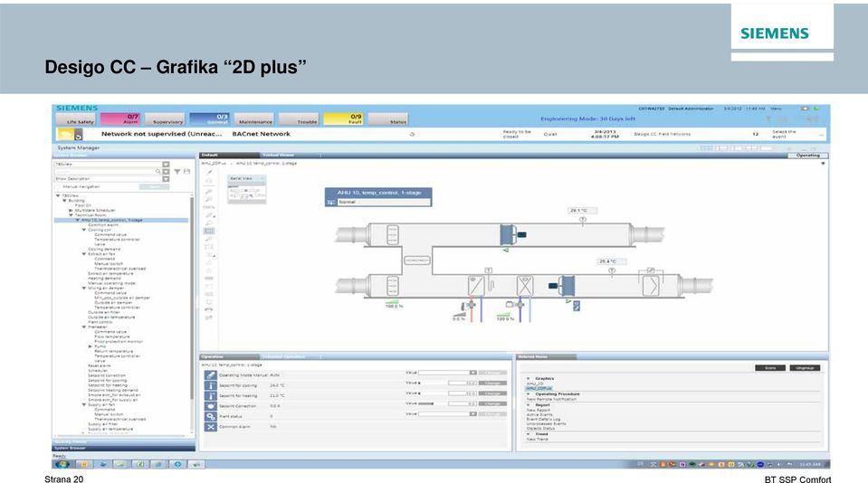
Task: Click the refresh icon in the event bar
Action: tap(412, 135)
